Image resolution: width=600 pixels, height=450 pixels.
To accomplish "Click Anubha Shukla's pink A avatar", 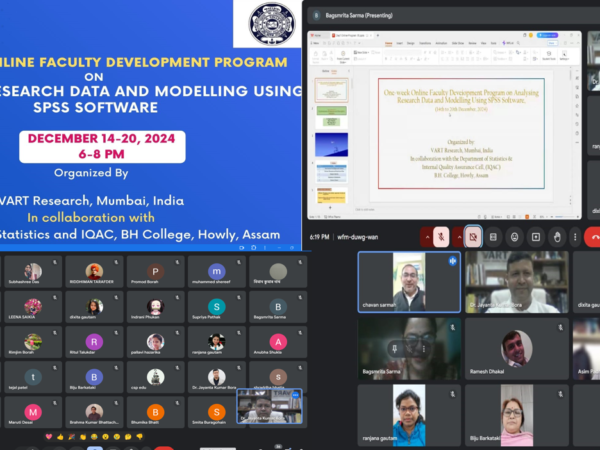I will pyautogui.click(x=278, y=342).
